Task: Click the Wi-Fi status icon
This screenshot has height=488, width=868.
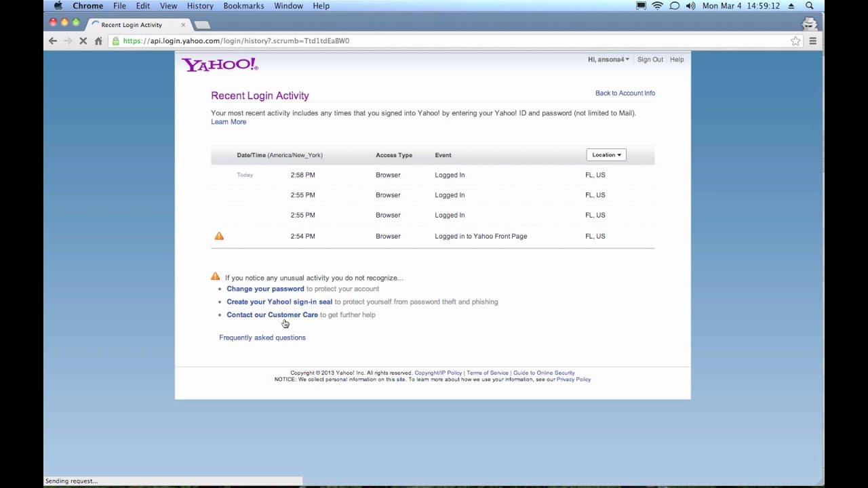Action: click(657, 6)
